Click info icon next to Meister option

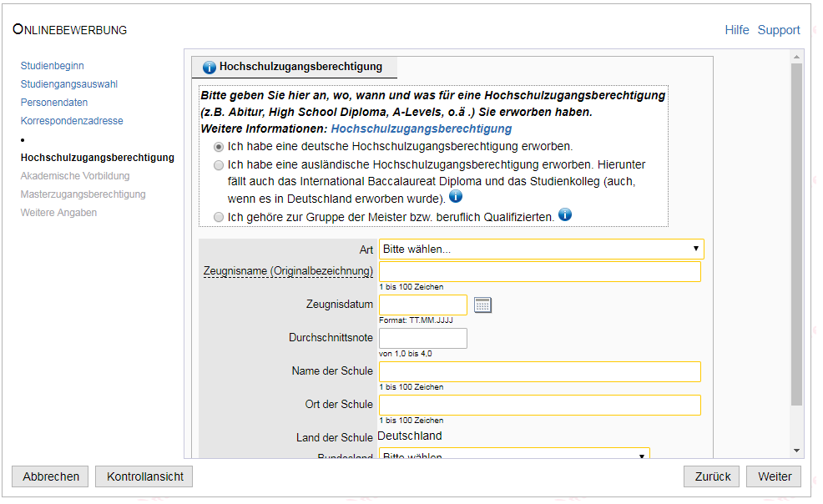point(565,215)
